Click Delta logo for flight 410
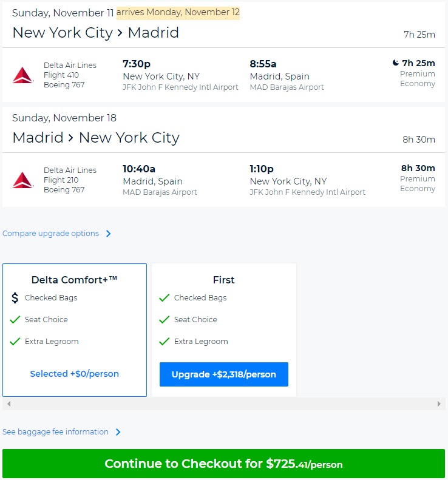 pyautogui.click(x=23, y=75)
